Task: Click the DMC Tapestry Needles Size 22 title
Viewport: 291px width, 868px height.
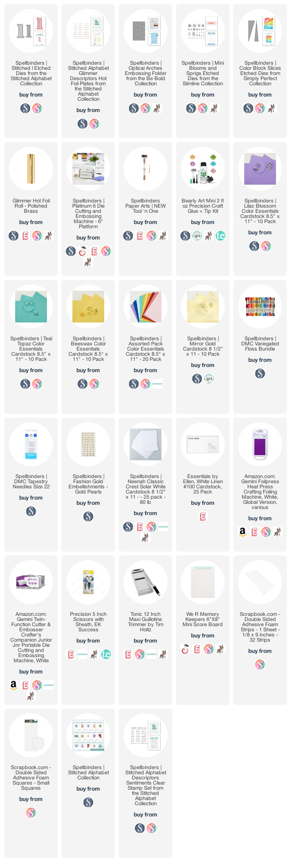Action: (31, 481)
